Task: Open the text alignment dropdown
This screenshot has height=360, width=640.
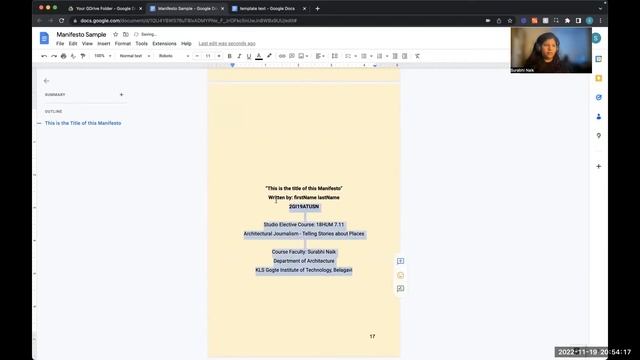Action: pos(320,56)
